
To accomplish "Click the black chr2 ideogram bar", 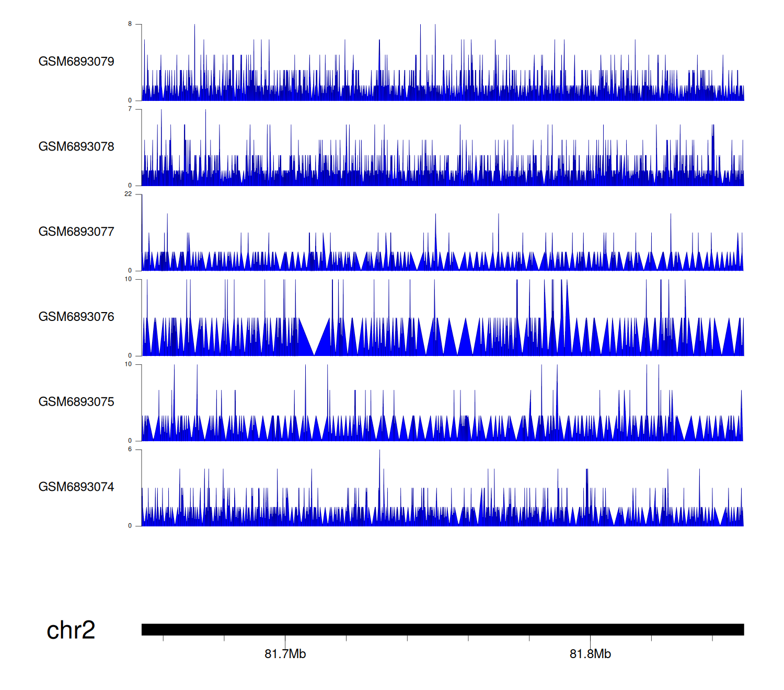I will click(442, 629).
